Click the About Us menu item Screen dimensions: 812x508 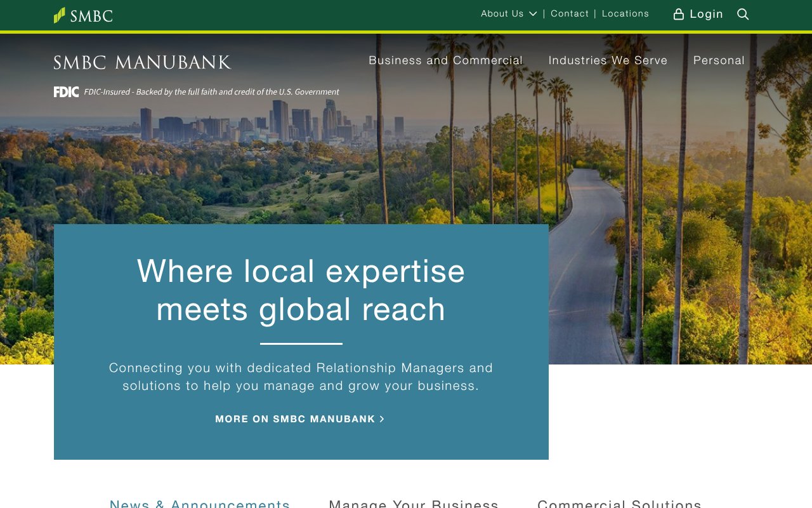pos(502,13)
